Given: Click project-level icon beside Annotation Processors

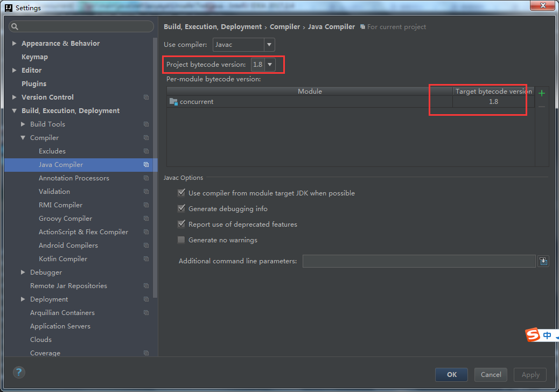Looking at the screenshot, I should coord(146,178).
